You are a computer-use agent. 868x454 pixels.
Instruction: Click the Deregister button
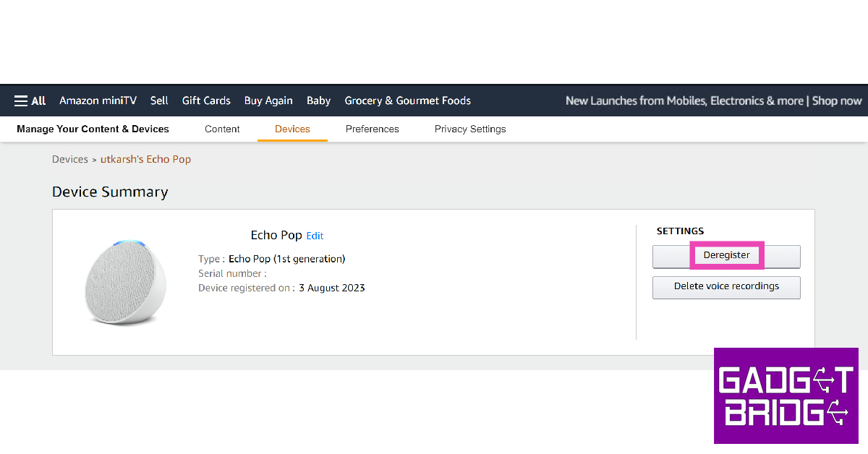coord(726,257)
